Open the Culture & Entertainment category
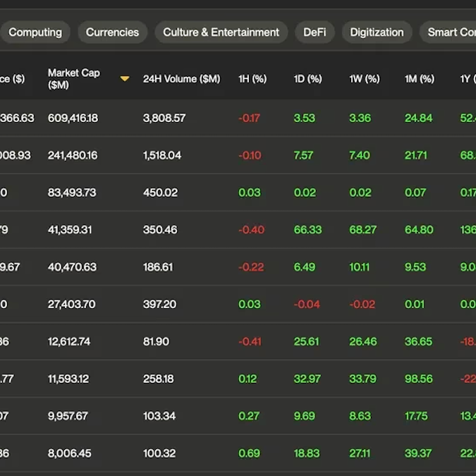 click(x=221, y=32)
